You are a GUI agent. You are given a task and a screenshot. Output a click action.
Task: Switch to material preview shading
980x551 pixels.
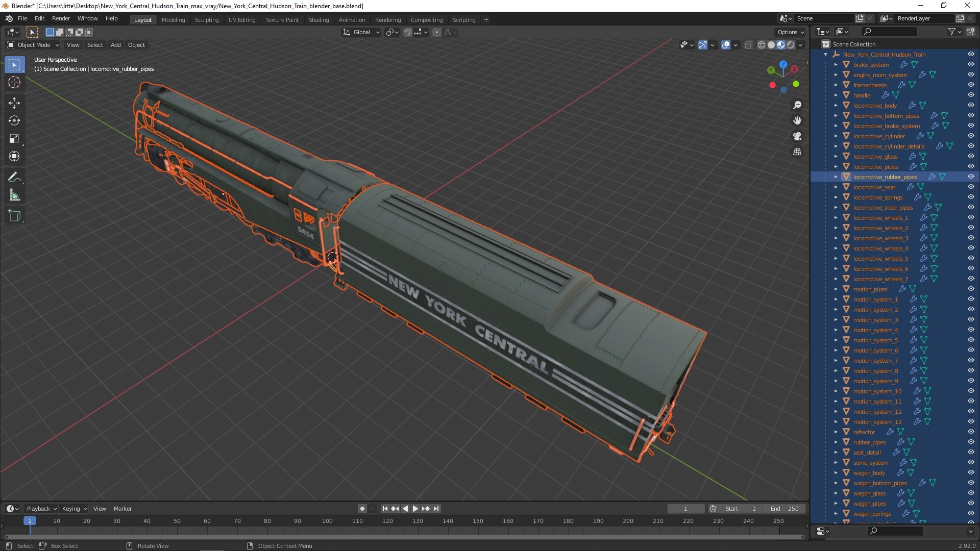click(x=781, y=45)
